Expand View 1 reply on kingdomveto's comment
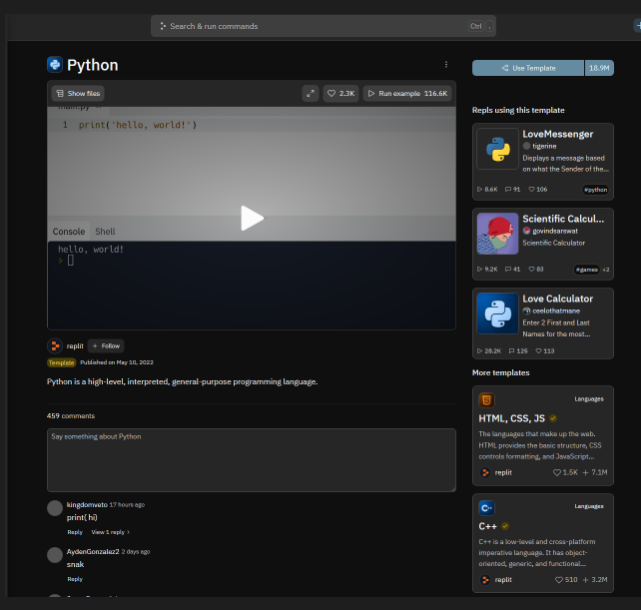The image size is (641, 610). (110, 532)
